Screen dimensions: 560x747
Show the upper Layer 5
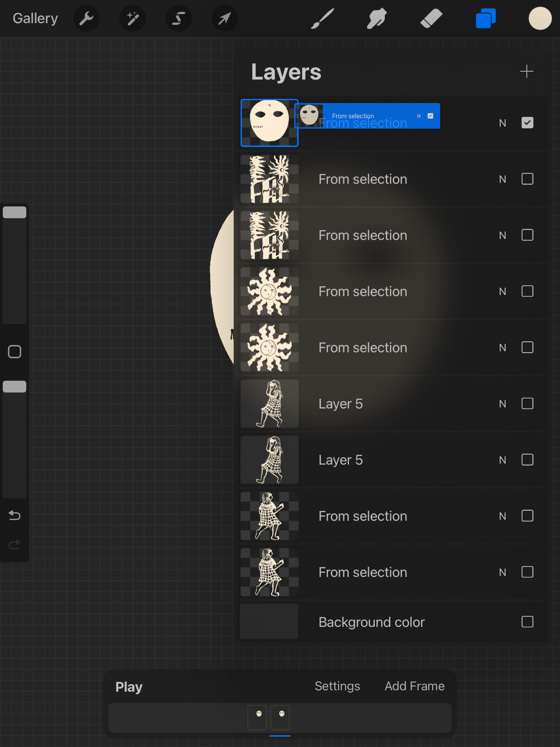click(x=527, y=404)
